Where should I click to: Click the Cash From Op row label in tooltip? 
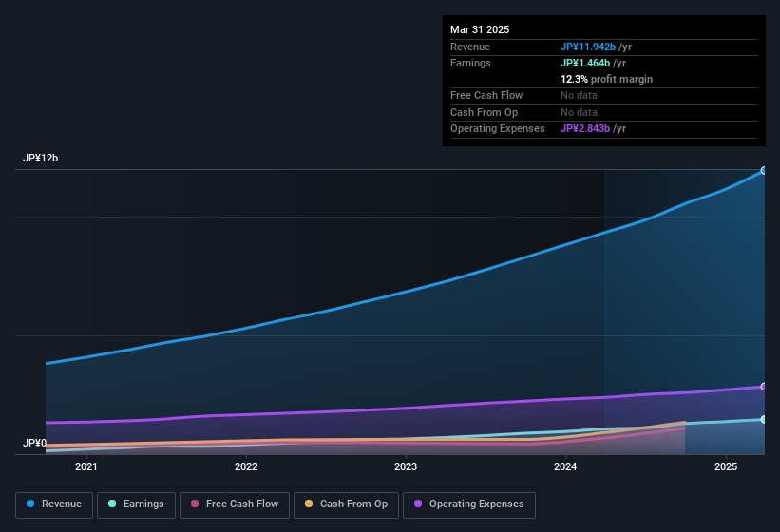pyautogui.click(x=484, y=112)
